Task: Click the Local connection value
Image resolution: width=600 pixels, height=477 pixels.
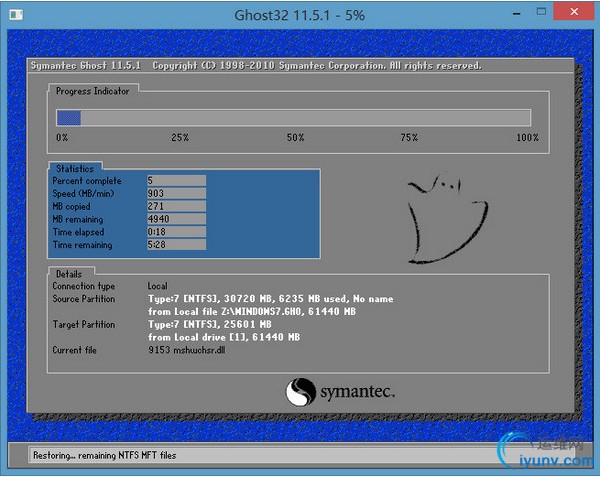Action: 158,286
